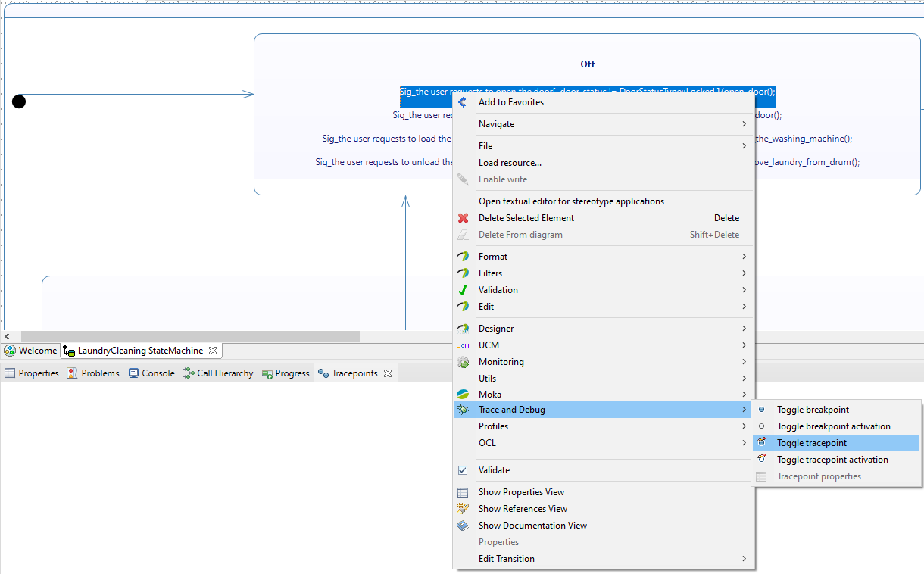Viewport: 924px width, 574px height.
Task: Click the Monitoring gear icon
Action: click(463, 362)
